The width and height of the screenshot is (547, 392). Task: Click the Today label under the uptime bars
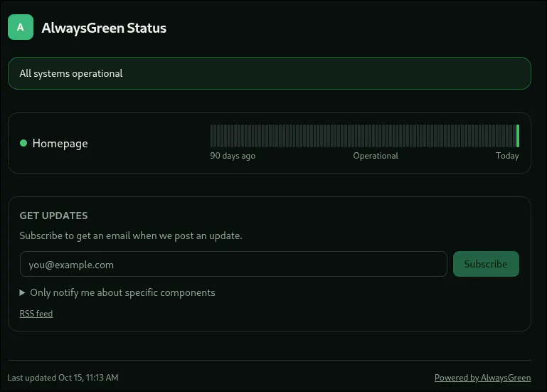click(507, 156)
